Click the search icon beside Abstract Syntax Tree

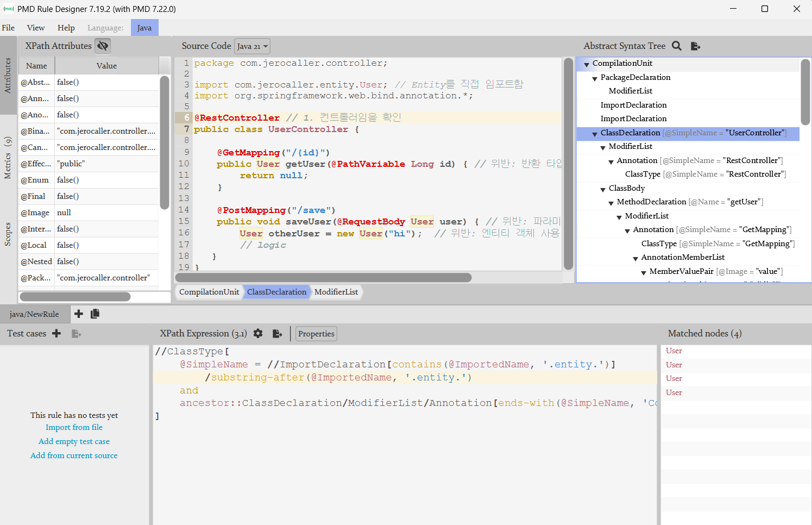tap(676, 46)
